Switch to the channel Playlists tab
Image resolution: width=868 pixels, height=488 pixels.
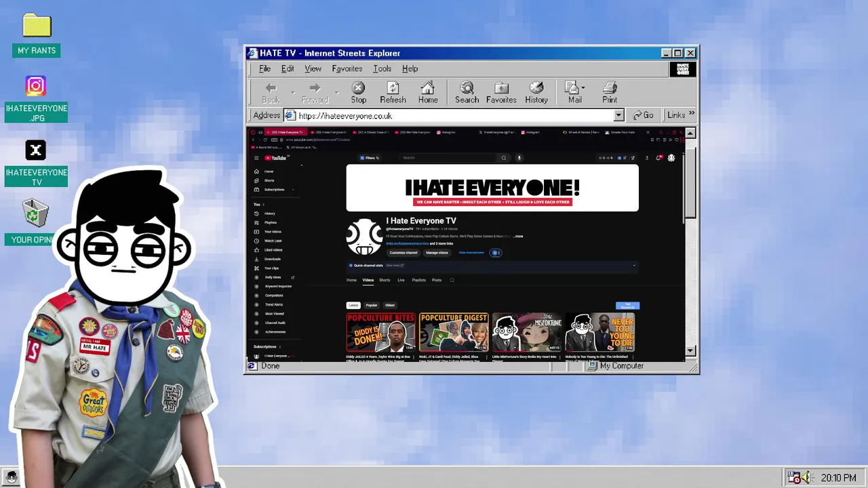click(419, 280)
